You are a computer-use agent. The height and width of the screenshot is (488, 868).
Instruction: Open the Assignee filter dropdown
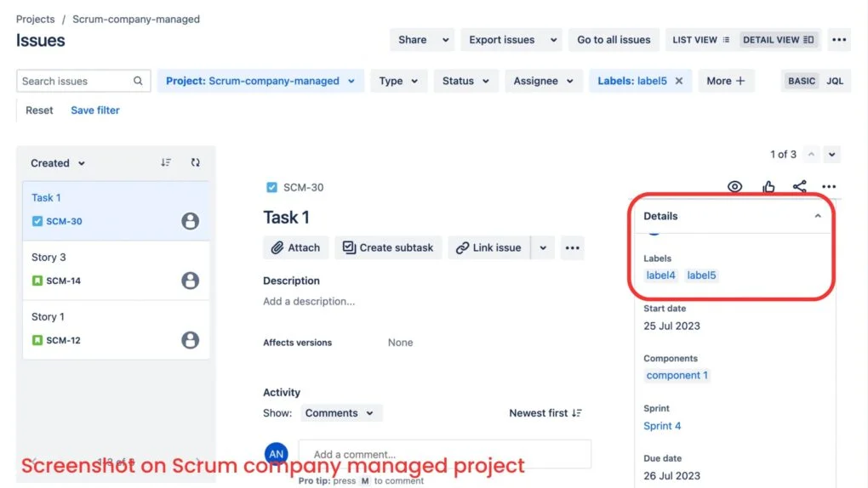(543, 81)
